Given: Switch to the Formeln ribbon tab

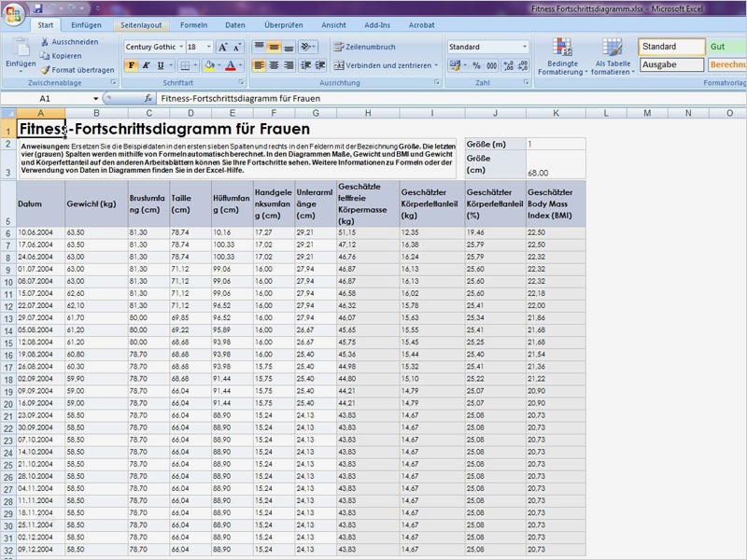Looking at the screenshot, I should 193,25.
